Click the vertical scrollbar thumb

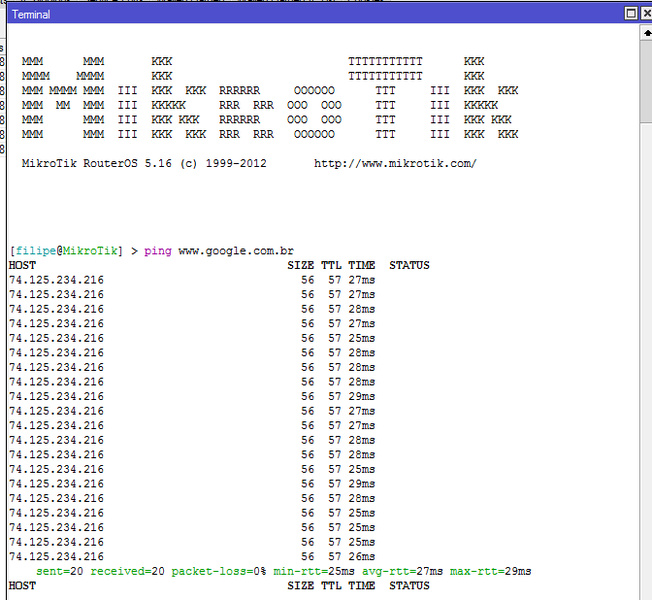click(647, 81)
